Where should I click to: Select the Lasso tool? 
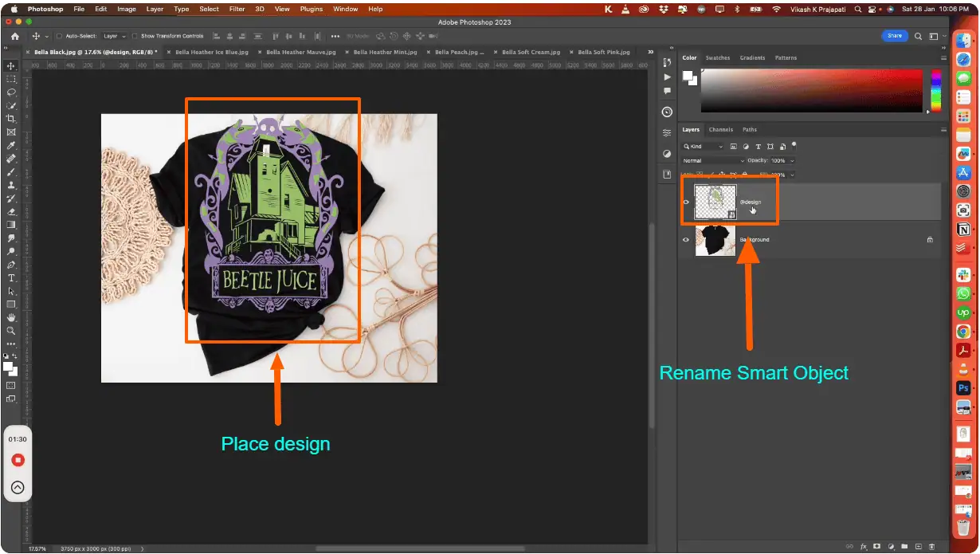(x=11, y=92)
